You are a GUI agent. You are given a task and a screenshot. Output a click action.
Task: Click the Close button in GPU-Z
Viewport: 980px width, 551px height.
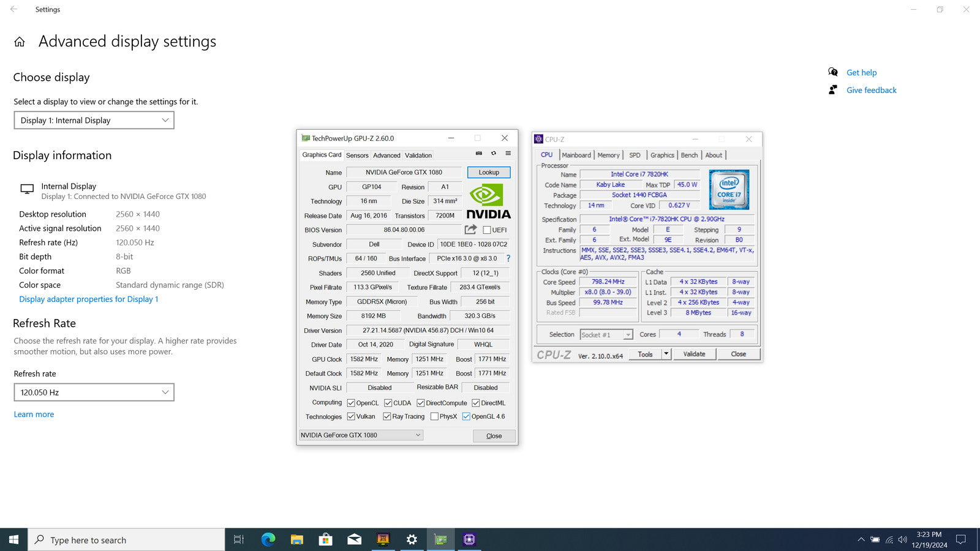click(x=494, y=436)
